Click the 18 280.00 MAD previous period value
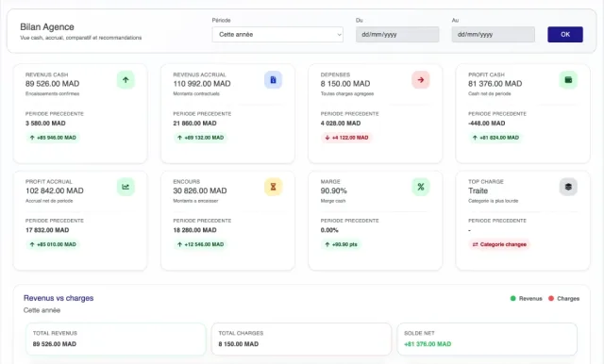 pos(194,230)
